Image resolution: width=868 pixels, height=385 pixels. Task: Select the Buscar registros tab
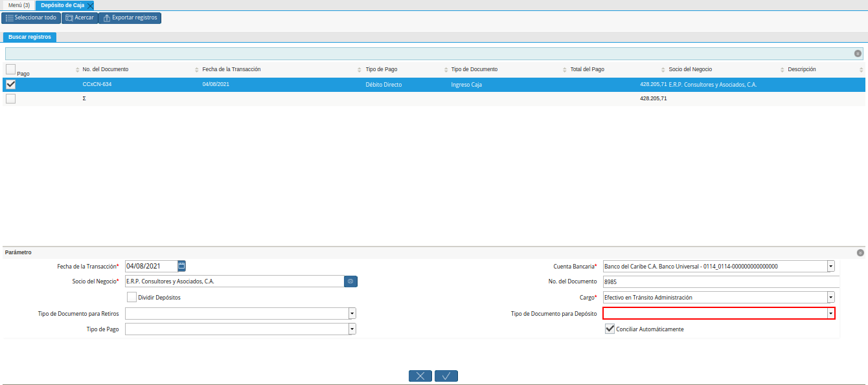30,37
